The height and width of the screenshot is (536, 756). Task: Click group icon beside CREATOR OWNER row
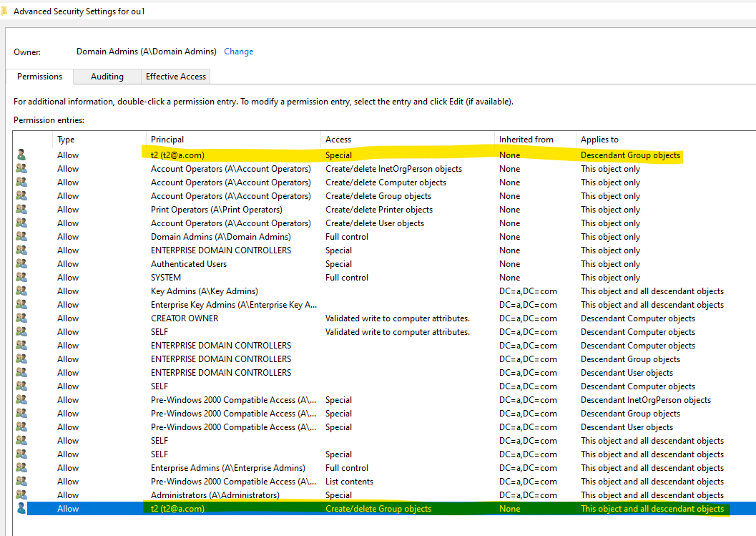pos(21,318)
